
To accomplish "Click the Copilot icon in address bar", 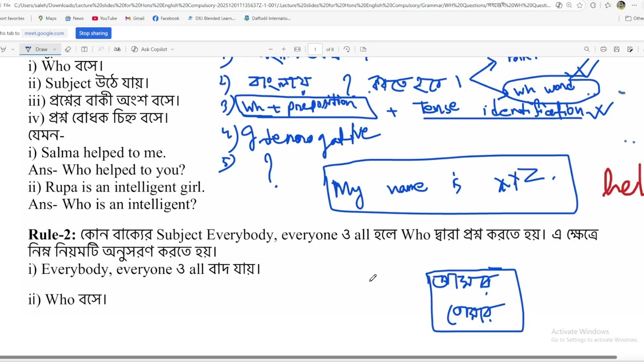I will [x=559, y=6].
